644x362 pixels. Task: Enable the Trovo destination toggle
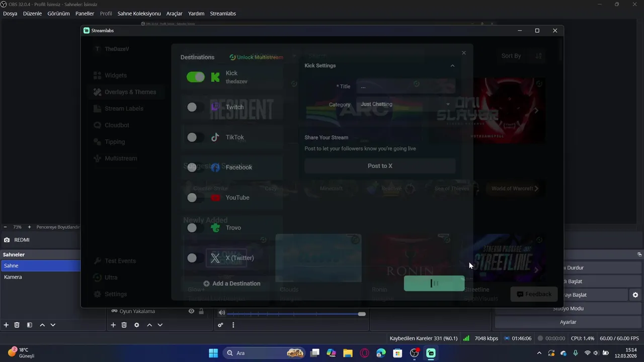196,228
